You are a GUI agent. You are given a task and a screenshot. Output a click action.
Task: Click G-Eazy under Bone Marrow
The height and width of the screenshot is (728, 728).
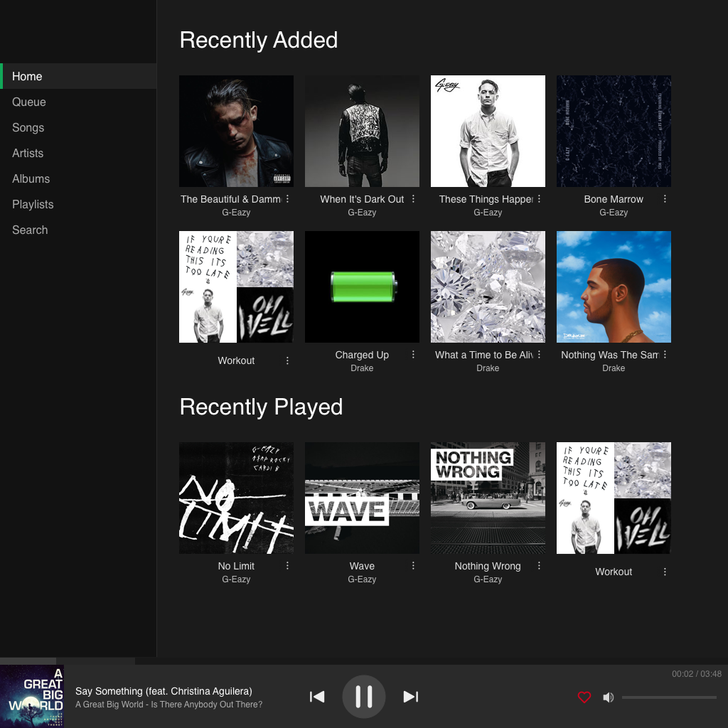click(614, 213)
